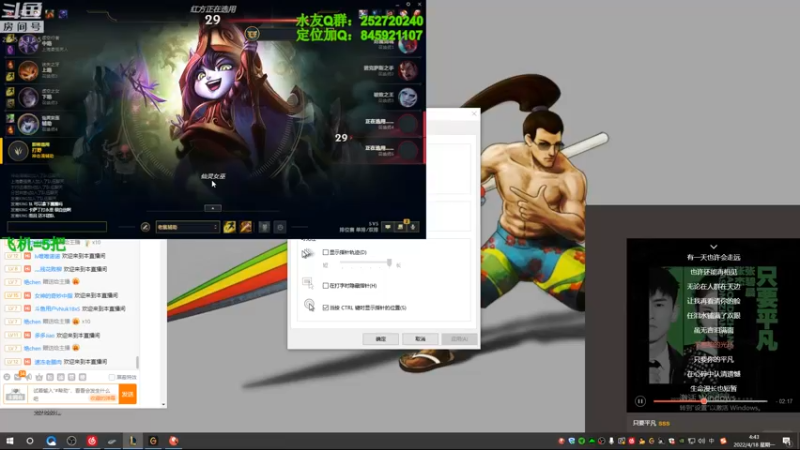This screenshot has height=450, width=800.
Task: Open the rune page dropdown
Action: point(187,227)
